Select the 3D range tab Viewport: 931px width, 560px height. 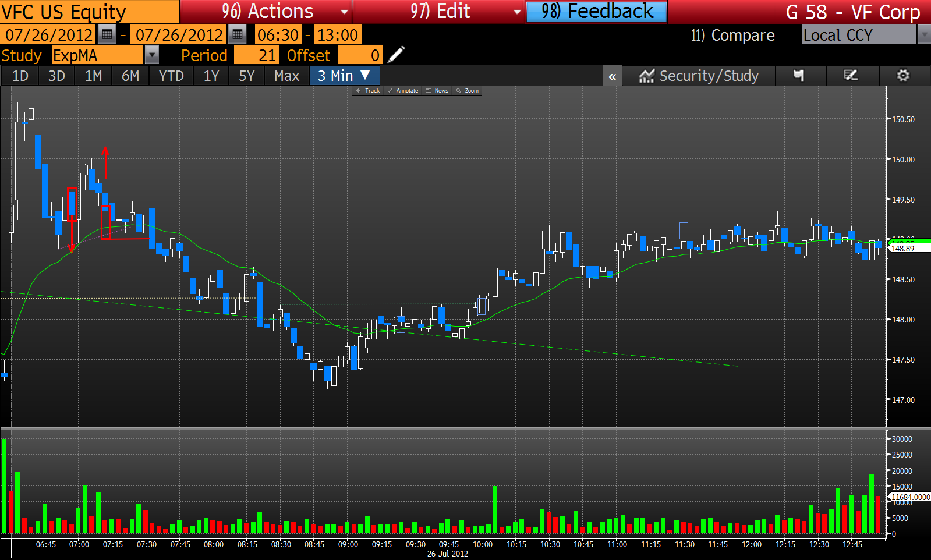click(x=56, y=76)
